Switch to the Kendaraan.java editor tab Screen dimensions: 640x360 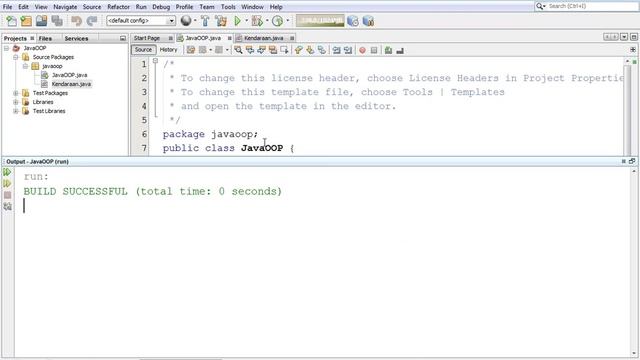[264, 38]
